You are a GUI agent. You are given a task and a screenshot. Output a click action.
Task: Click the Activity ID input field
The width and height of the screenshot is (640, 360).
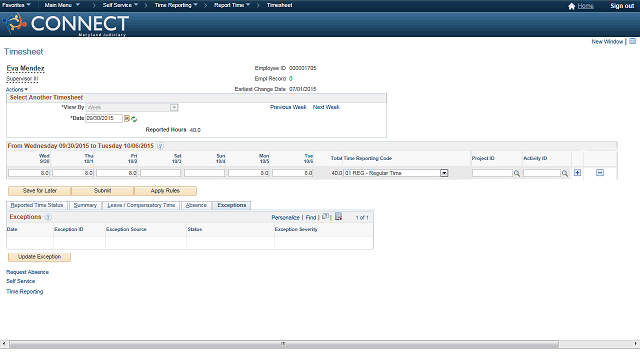(542, 173)
